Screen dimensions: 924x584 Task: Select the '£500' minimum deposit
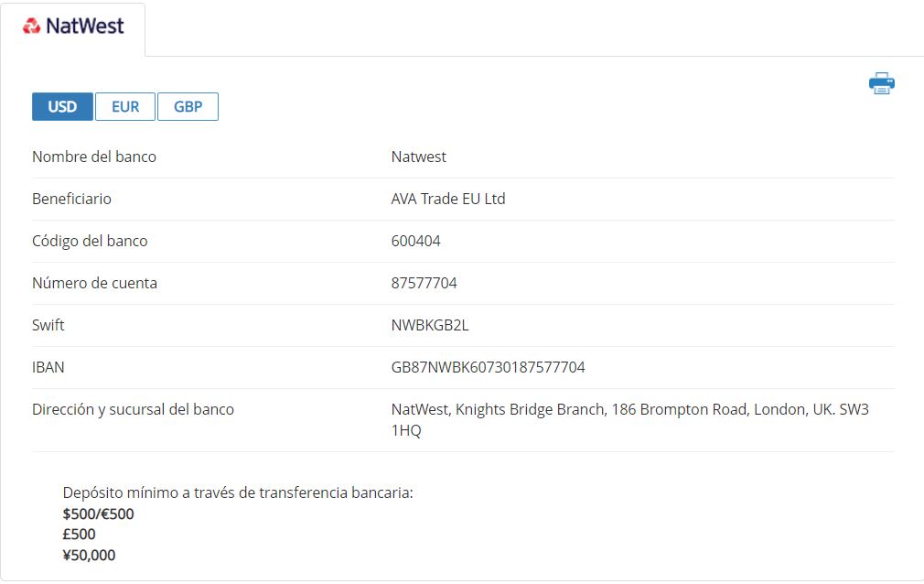tap(79, 535)
